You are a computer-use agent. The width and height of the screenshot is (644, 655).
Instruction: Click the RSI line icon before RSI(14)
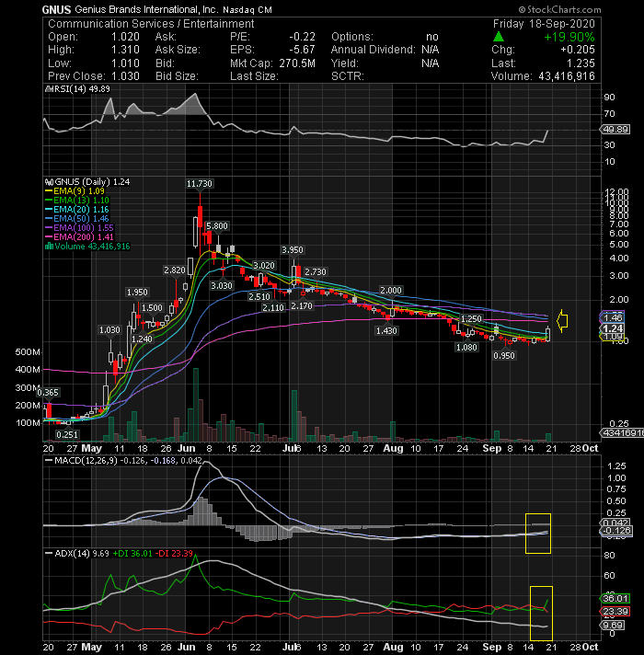point(48,89)
